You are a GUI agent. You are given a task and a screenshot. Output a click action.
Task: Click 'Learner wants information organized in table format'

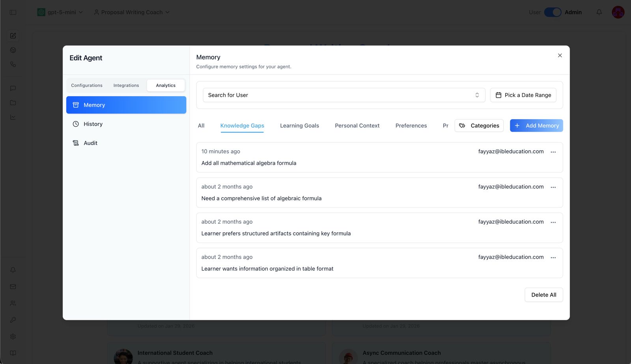pyautogui.click(x=267, y=269)
